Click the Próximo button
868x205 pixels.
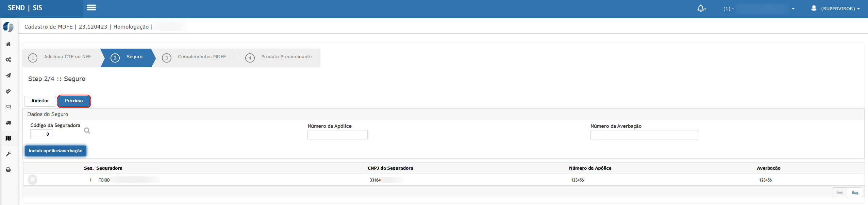[x=74, y=101]
